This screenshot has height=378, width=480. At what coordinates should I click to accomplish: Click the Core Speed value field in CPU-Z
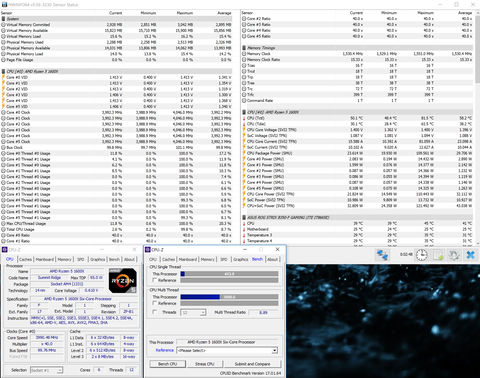pos(47,338)
